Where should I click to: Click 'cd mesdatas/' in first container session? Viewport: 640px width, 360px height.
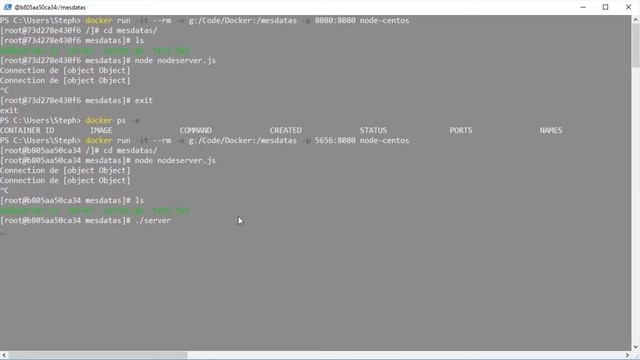[x=130, y=31]
